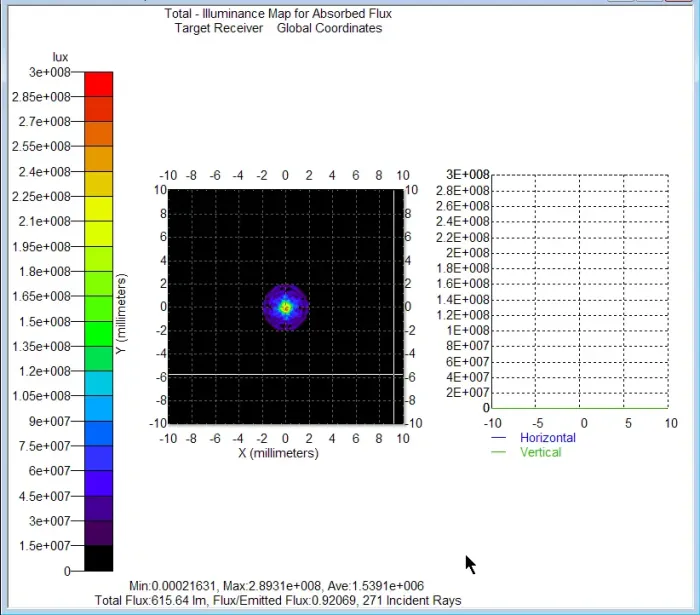Image resolution: width=700 pixels, height=615 pixels.
Task: Click the vertical white cross-section line on the map
Action: pos(393,307)
